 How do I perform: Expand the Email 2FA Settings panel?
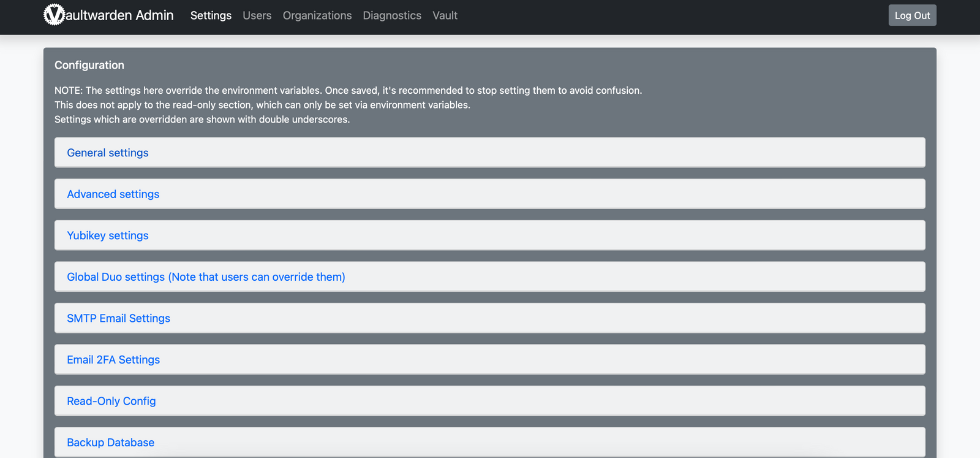(x=113, y=360)
